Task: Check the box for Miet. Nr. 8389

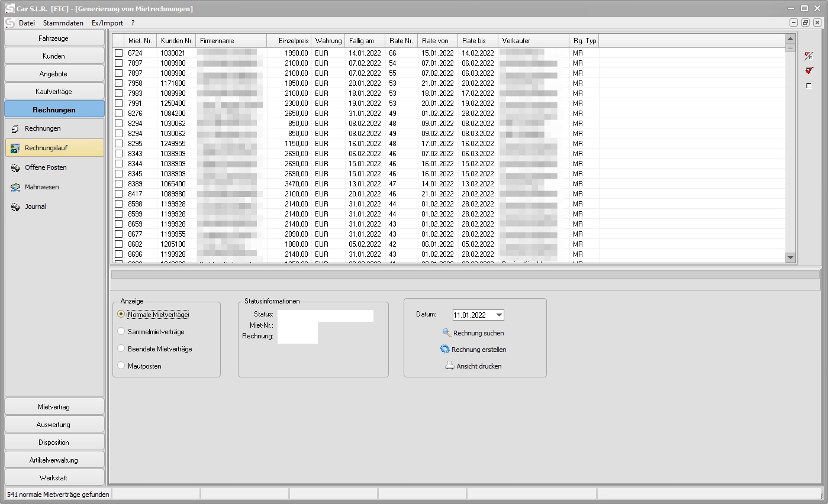Action: pos(118,184)
